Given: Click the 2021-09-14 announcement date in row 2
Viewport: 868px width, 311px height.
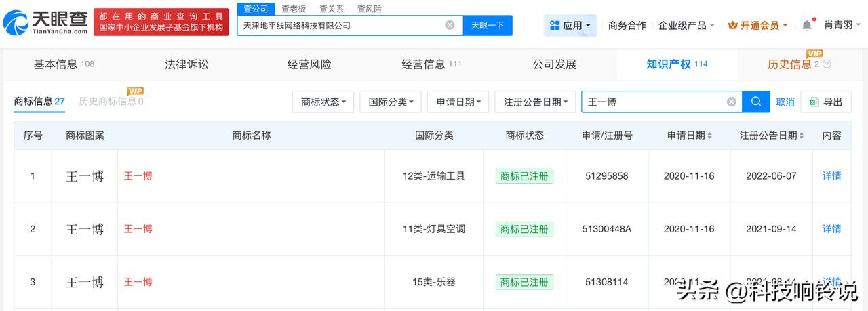Looking at the screenshot, I should tap(771, 229).
